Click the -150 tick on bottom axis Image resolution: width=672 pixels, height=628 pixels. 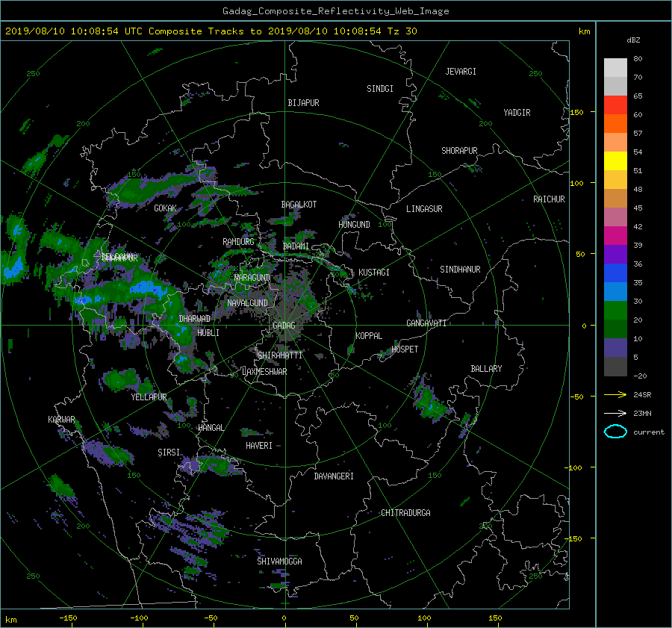pyautogui.click(x=68, y=618)
